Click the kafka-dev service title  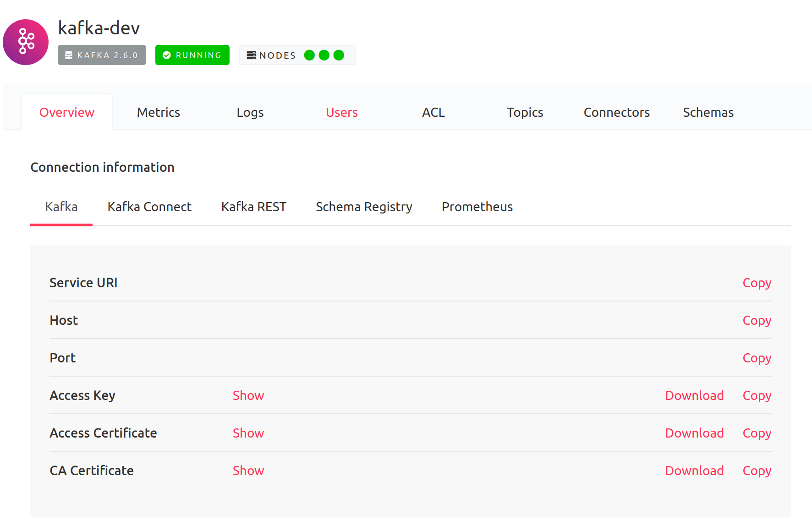click(99, 28)
